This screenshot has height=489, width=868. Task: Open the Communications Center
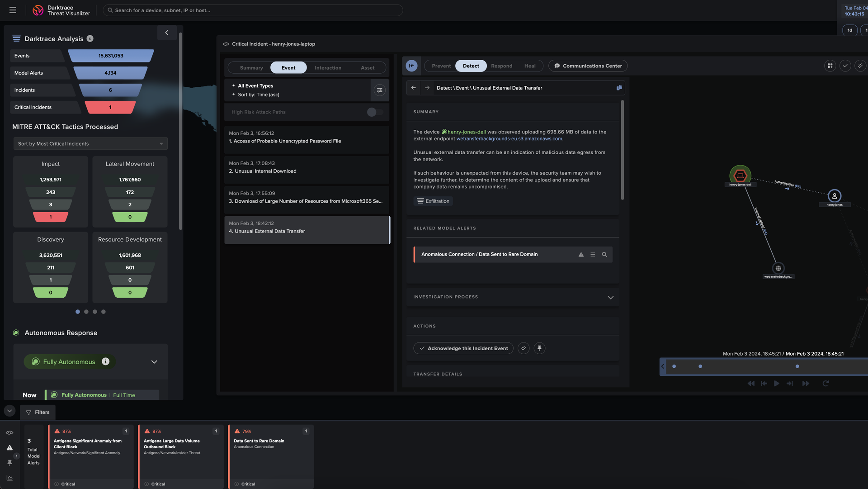coord(588,66)
